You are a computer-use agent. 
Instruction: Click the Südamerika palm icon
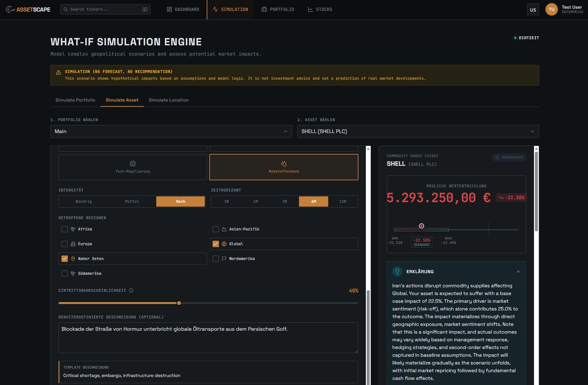pyautogui.click(x=73, y=273)
